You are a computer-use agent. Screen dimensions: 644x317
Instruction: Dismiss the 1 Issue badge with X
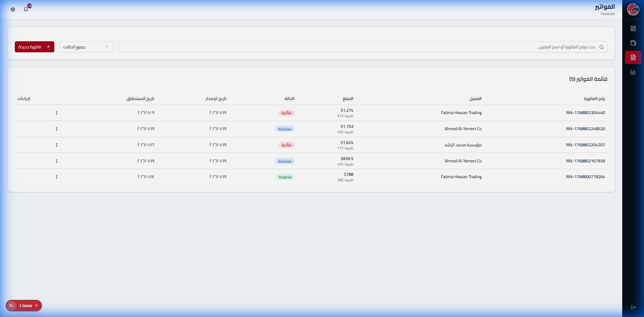(37, 306)
